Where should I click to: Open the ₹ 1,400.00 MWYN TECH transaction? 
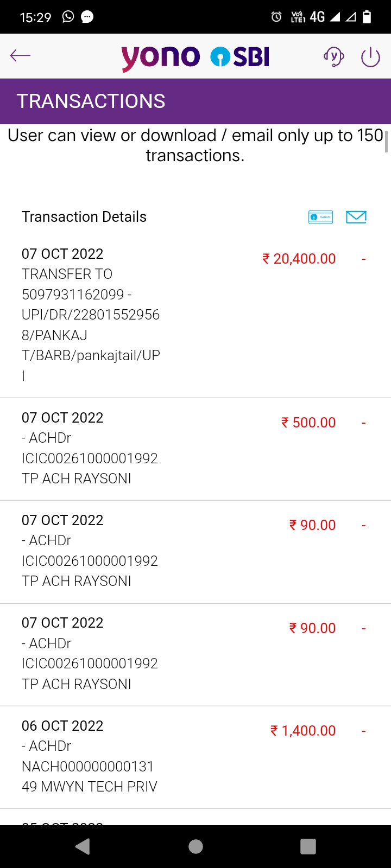pyautogui.click(x=90, y=756)
